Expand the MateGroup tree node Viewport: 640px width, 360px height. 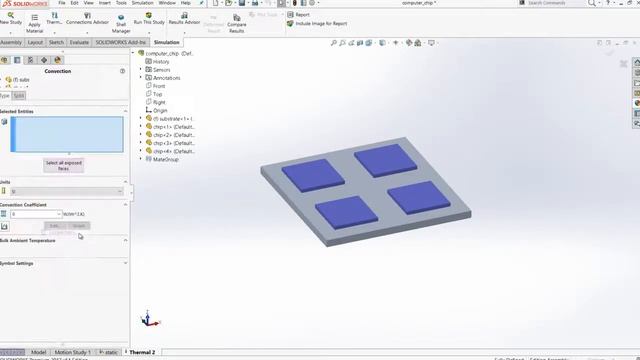(141, 160)
